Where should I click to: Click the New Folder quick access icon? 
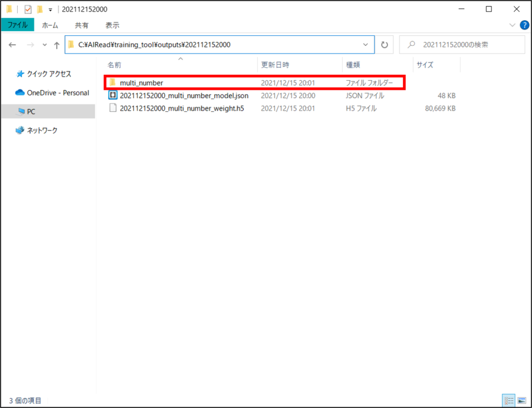(40, 9)
